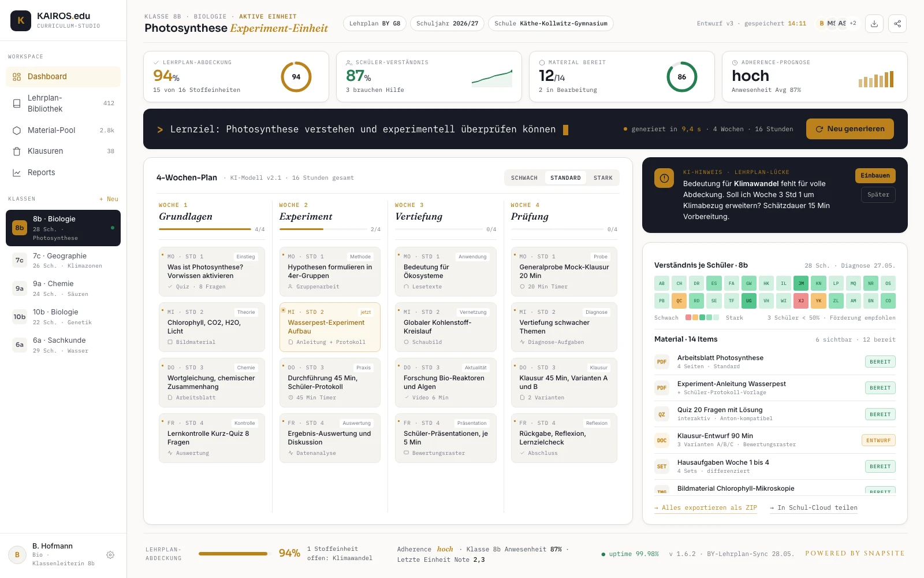Click the B user avatar at bottom left
This screenshot has width=924, height=578.
[x=17, y=555]
